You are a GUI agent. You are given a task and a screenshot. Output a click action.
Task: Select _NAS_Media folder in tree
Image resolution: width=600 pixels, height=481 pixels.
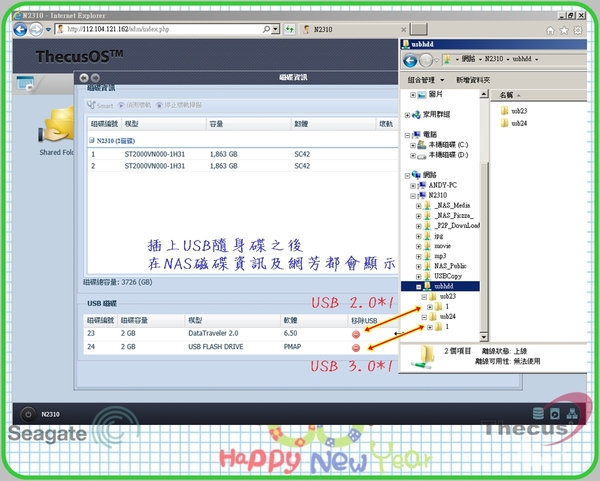453,205
